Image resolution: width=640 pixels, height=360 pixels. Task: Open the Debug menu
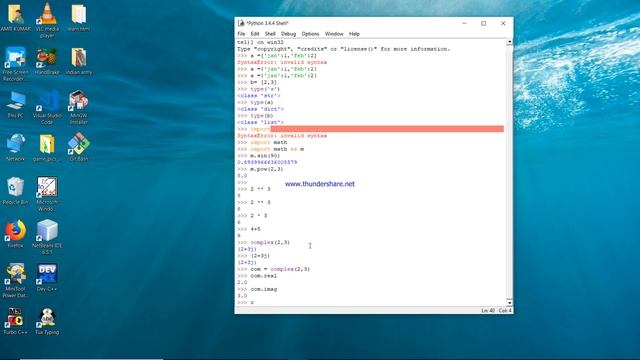tap(288, 34)
